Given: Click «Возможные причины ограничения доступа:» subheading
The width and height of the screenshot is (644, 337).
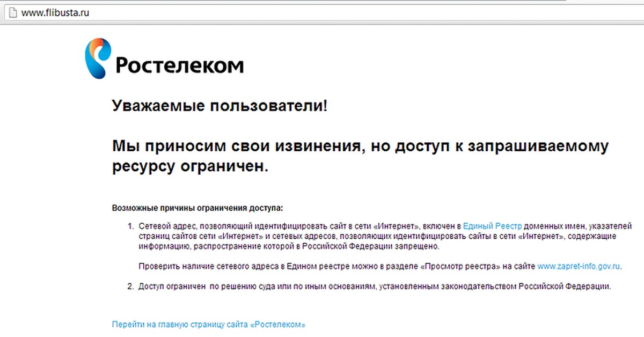Looking at the screenshot, I should pyautogui.click(x=197, y=208).
